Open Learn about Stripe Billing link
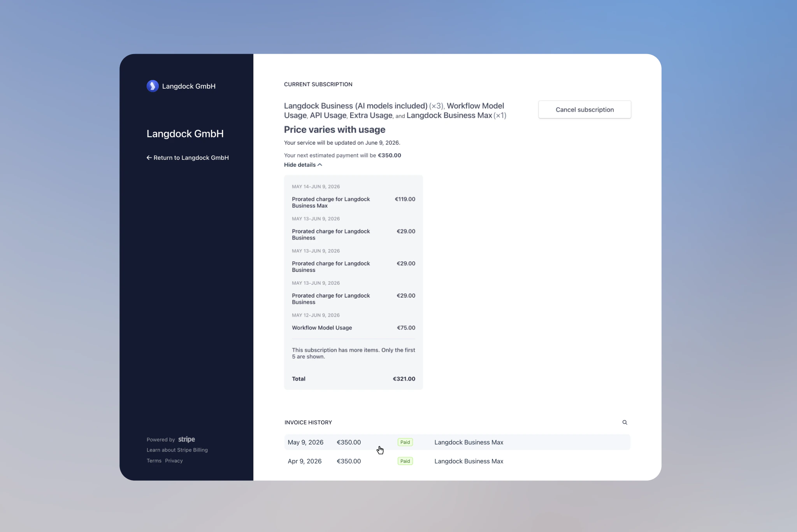 coord(177,450)
